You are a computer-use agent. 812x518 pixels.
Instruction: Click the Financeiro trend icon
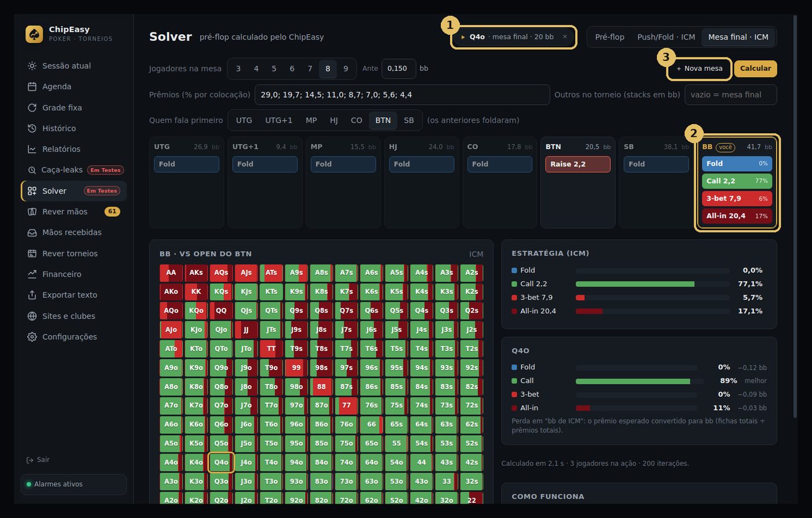pos(32,274)
